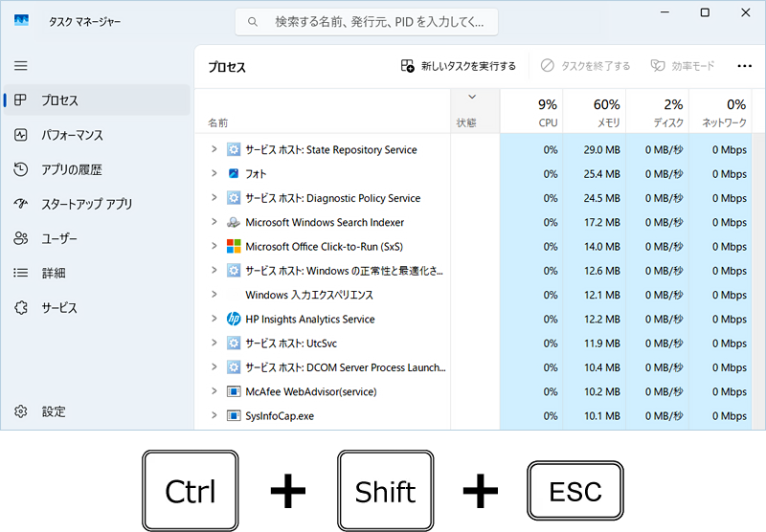Click the 詳細 list icon
Viewport: 766px width, 532px height.
(x=20, y=273)
